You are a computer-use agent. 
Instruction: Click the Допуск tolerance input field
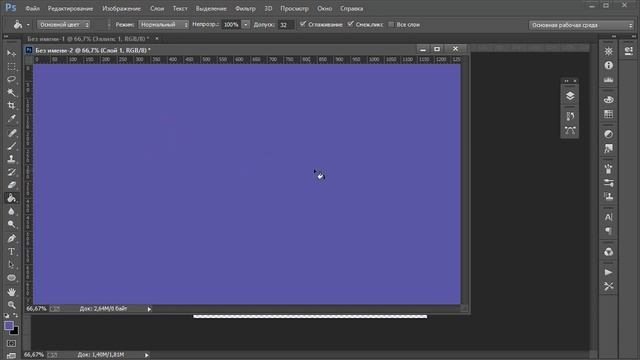pyautogui.click(x=286, y=25)
